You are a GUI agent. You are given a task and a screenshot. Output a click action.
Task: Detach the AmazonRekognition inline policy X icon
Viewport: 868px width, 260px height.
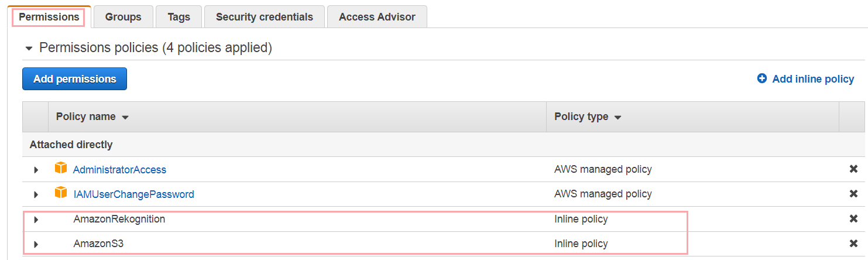coord(853,219)
